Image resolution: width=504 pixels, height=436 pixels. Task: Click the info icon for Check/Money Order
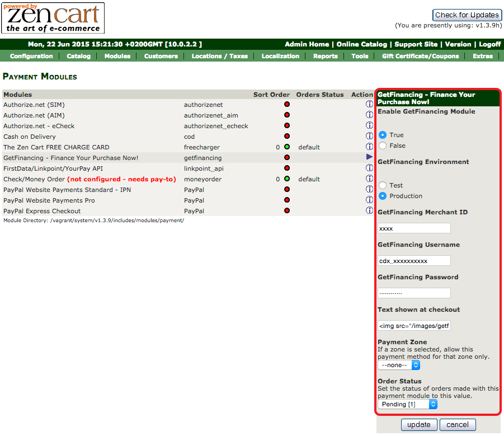click(x=369, y=178)
